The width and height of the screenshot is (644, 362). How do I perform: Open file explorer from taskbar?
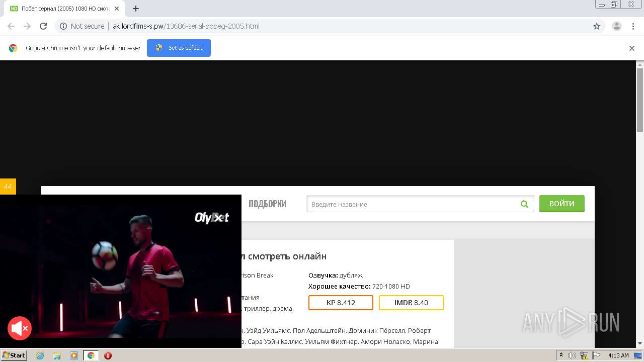click(x=57, y=355)
